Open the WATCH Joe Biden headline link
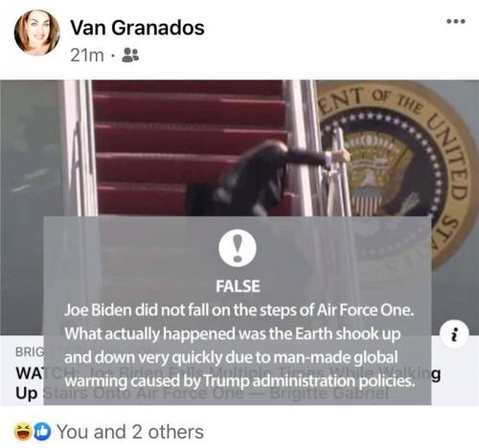 (228, 383)
